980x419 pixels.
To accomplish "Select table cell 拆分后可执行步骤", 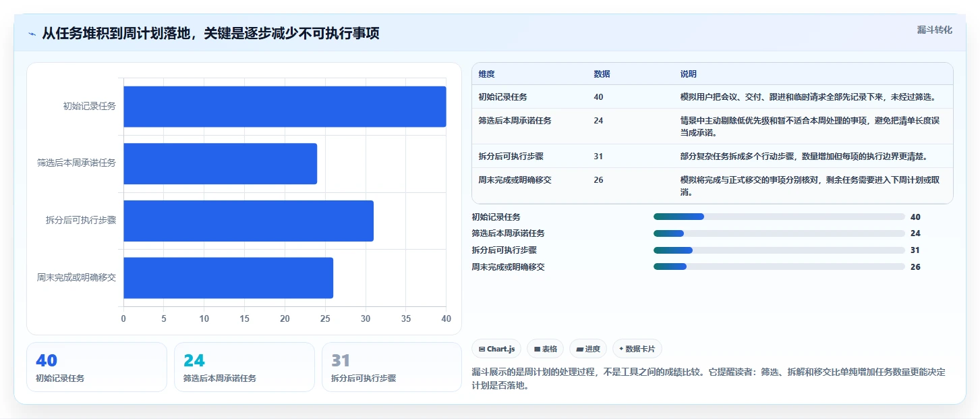I will 511,156.
